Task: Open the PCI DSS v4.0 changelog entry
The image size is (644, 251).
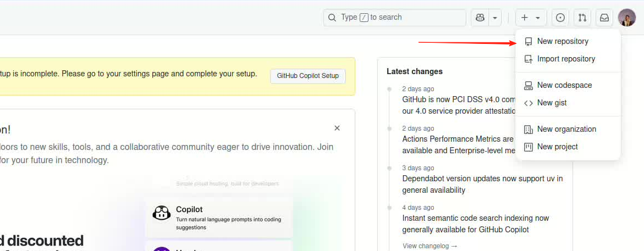Action: coord(459,105)
